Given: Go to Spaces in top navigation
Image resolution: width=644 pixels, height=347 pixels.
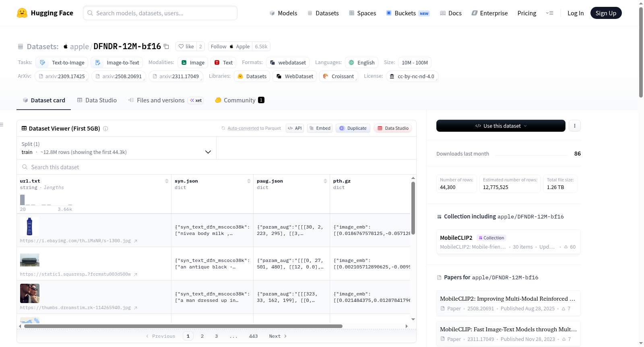Looking at the screenshot, I should pyautogui.click(x=363, y=13).
